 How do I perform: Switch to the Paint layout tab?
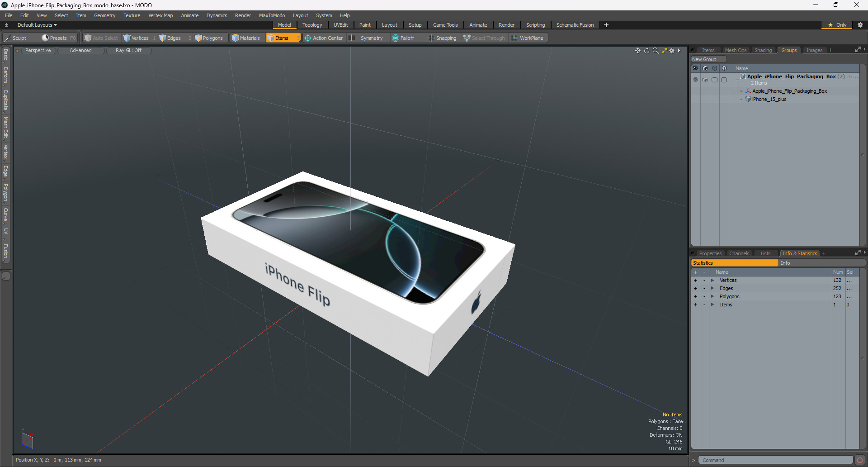pyautogui.click(x=365, y=25)
